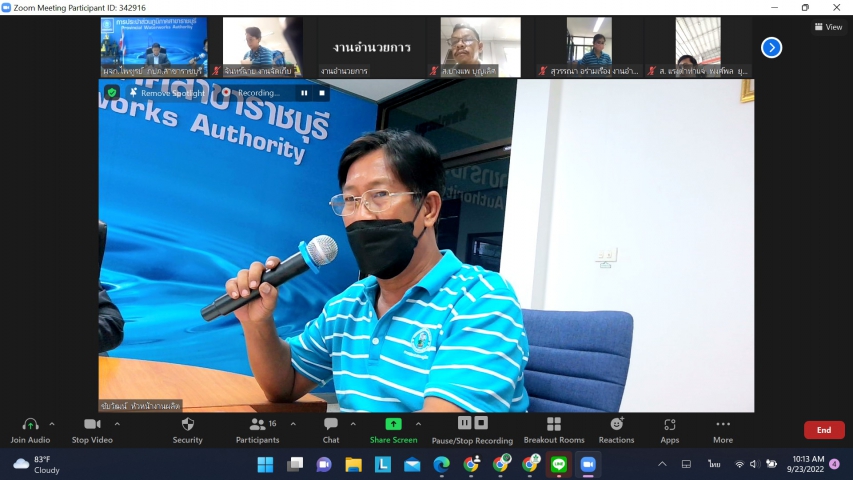Open Wi-Fi network tray icon
Screen dimensions: 853x480
[x=739, y=464]
